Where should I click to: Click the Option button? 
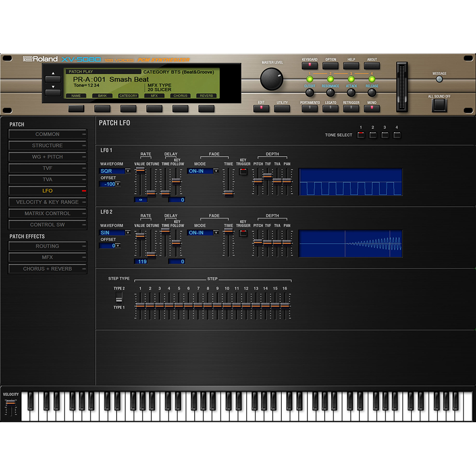tap(330, 66)
